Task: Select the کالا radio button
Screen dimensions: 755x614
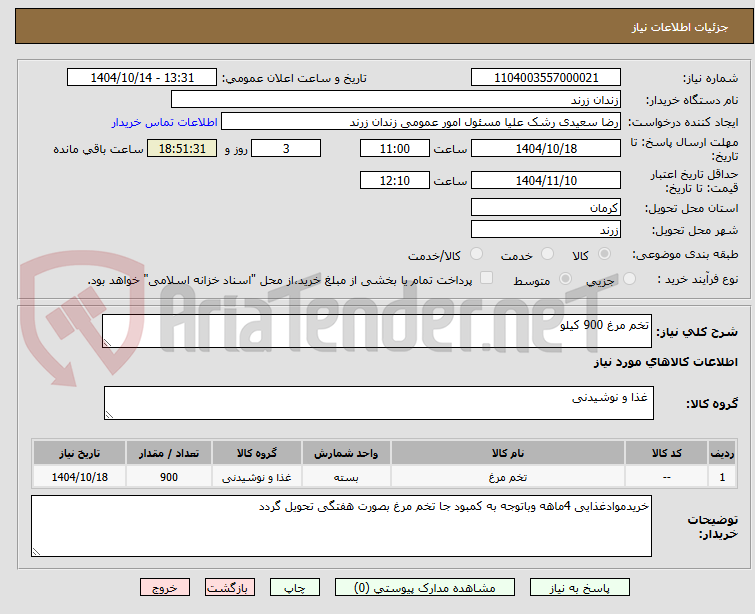Action: pos(605,254)
